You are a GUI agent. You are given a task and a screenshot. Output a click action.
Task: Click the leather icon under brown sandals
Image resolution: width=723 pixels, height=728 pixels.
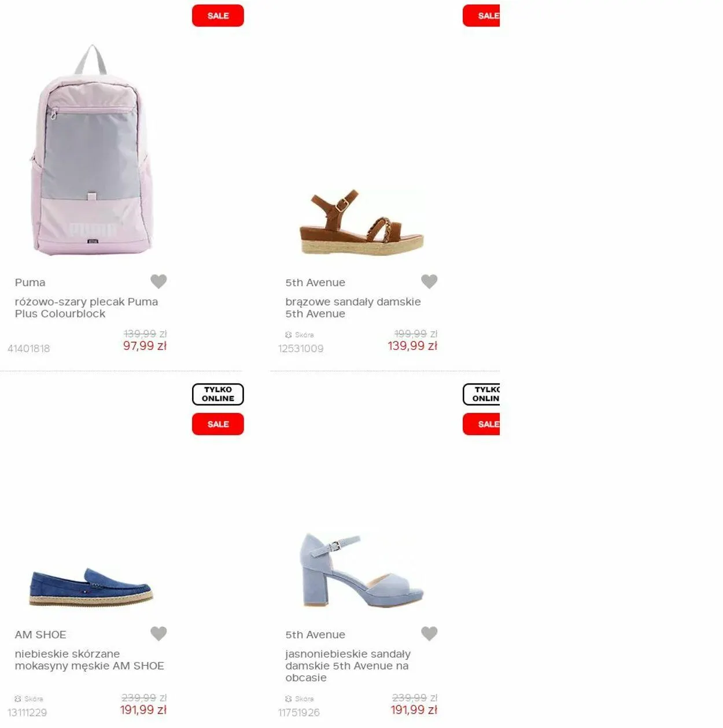pyautogui.click(x=289, y=335)
